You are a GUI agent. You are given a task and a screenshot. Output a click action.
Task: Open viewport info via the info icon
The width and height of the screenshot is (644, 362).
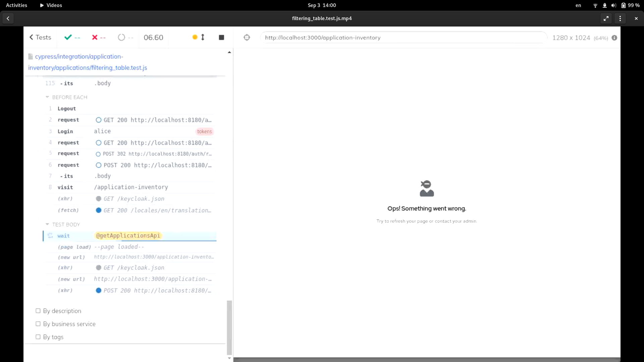(615, 38)
